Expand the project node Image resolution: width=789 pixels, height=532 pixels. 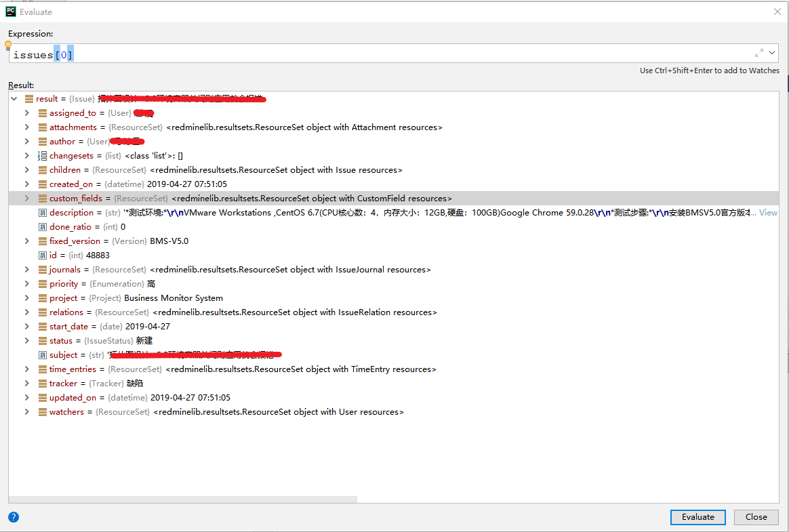point(26,298)
